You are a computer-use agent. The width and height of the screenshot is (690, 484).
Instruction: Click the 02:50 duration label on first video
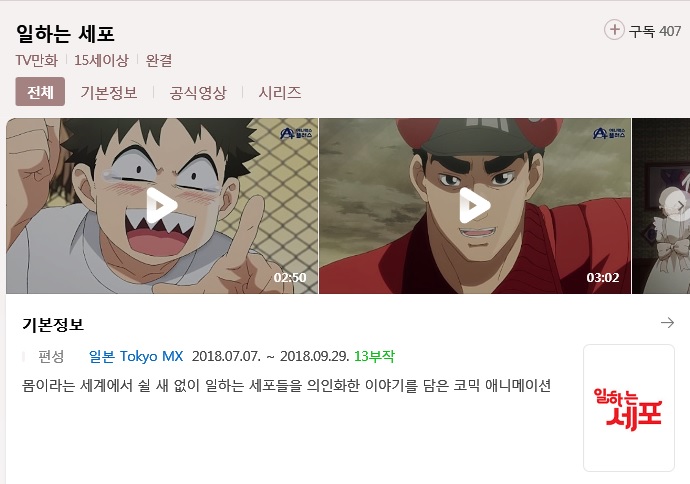(290, 277)
